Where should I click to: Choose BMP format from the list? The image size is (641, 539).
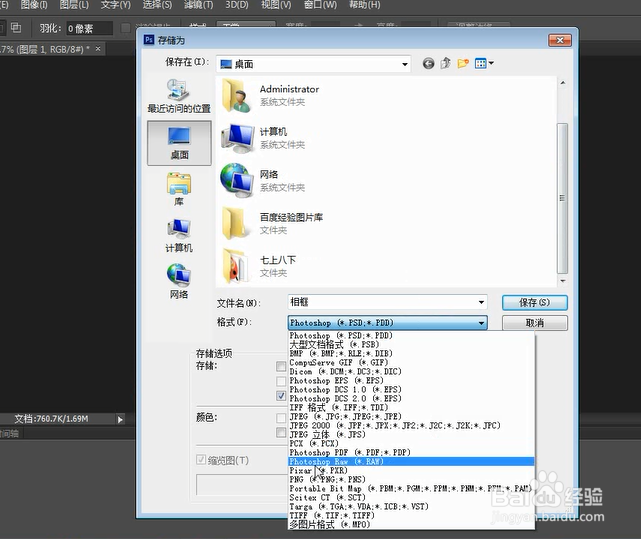click(x=411, y=354)
